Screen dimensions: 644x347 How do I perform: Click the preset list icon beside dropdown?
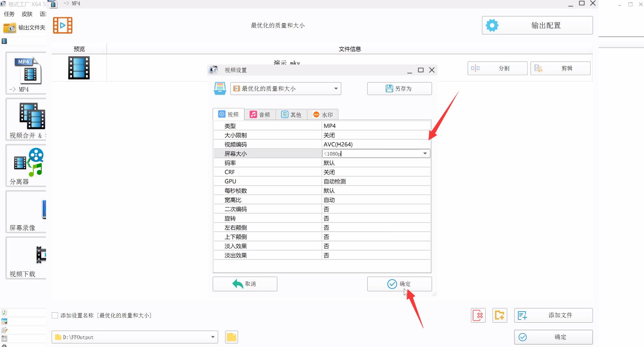tap(220, 88)
